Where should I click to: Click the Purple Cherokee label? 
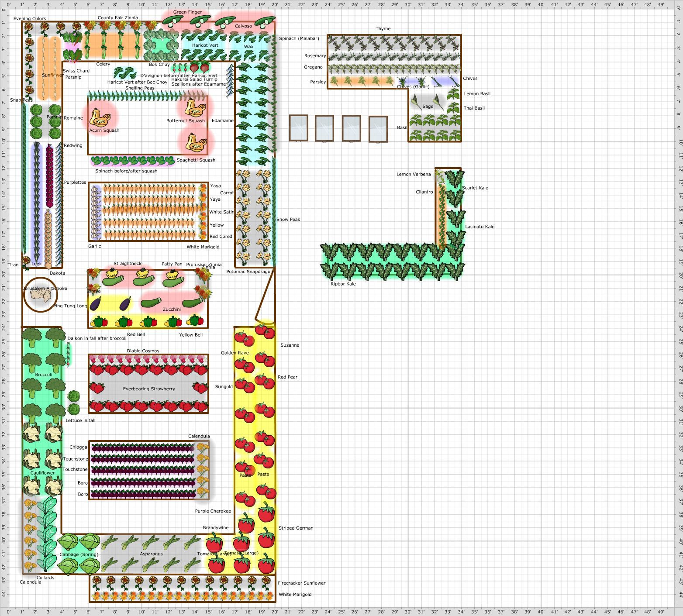pos(213,510)
